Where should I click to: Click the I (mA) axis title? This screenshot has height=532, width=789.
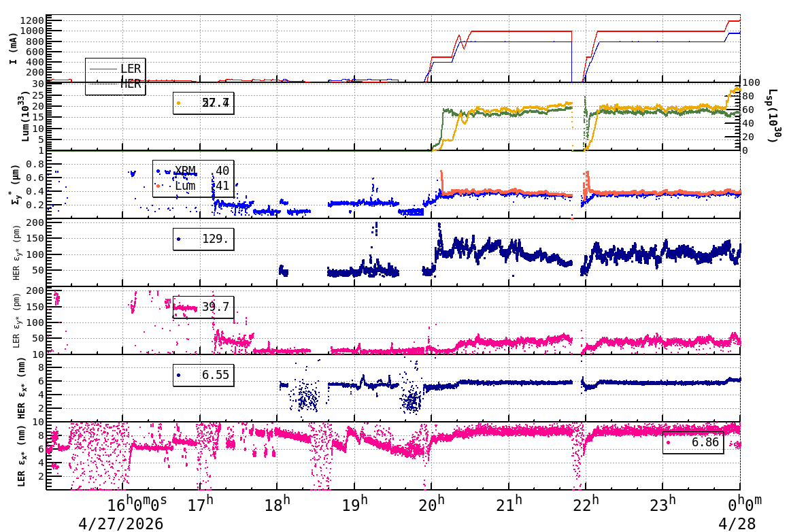[14, 48]
